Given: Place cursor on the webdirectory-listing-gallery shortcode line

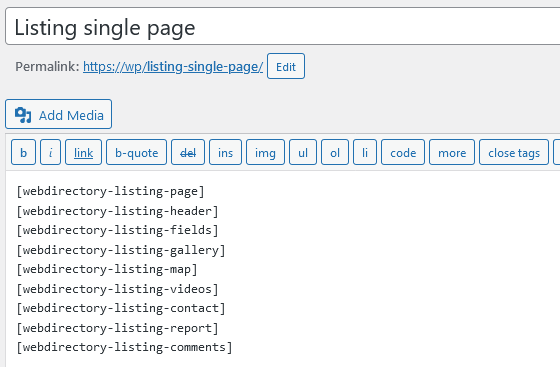Looking at the screenshot, I should (121, 250).
